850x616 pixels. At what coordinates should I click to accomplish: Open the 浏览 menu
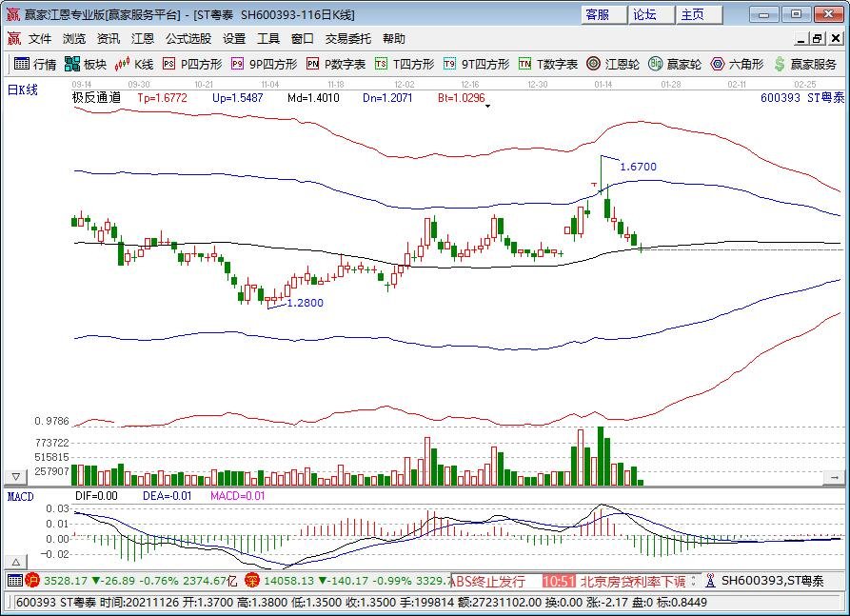click(73, 38)
